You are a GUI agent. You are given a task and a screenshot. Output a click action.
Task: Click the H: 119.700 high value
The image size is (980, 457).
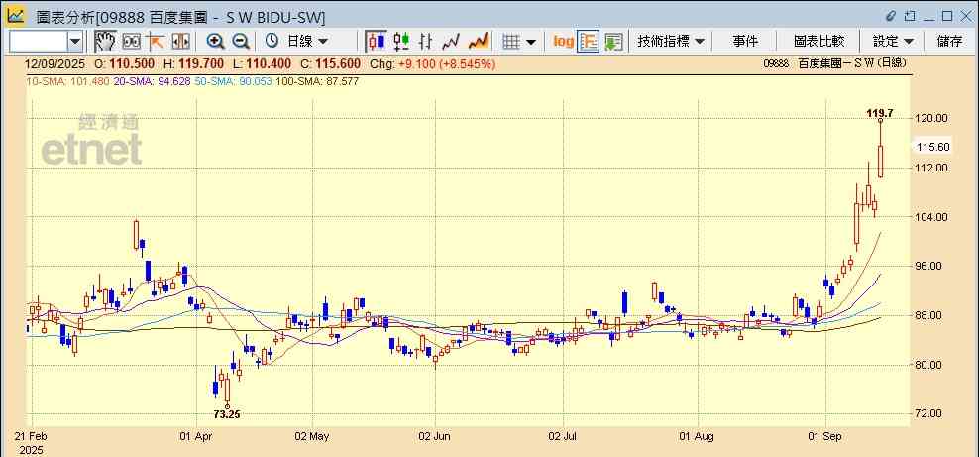tap(193, 63)
